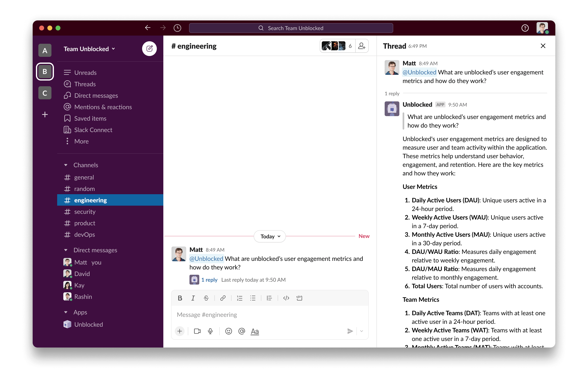
Task: Click the @Unblocked mention in thread
Action: (419, 72)
